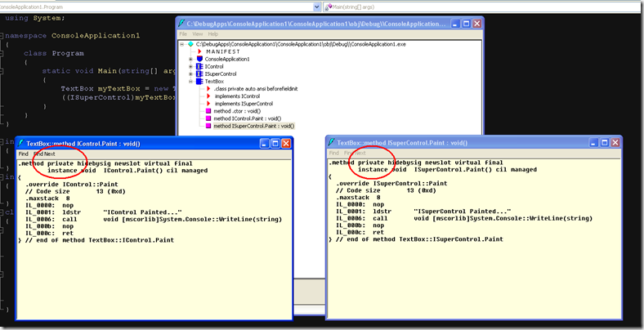Viewport: 644px width, 330px height.
Task: Click Find in the ISuperControl.Paint window
Action: (x=334, y=153)
